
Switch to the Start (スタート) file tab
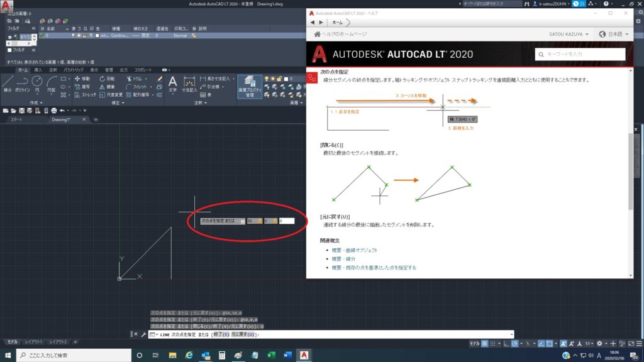[x=16, y=119]
